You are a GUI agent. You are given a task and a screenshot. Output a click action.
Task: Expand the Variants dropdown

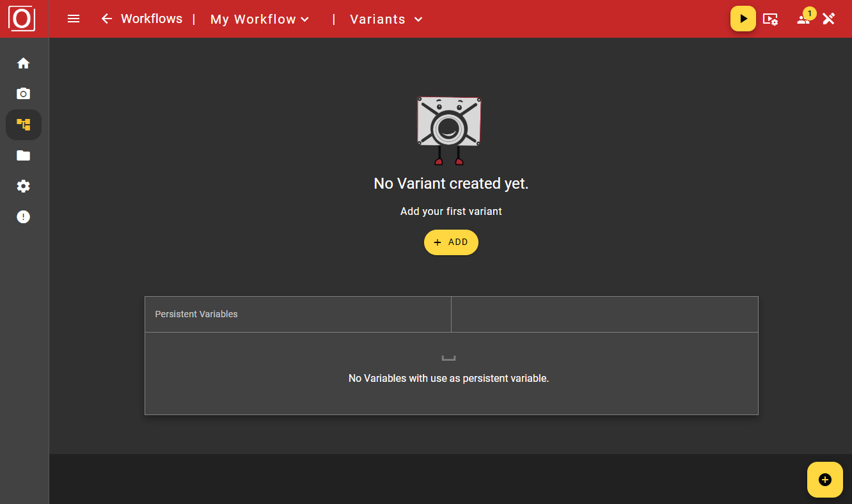point(386,19)
